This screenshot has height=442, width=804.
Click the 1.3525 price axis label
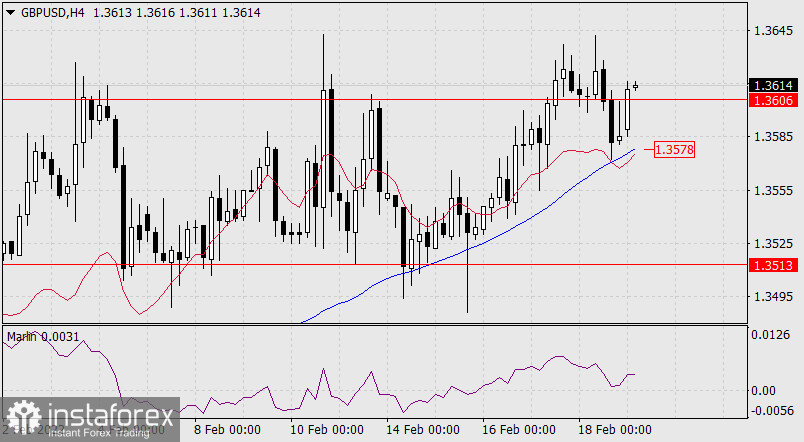point(773,244)
